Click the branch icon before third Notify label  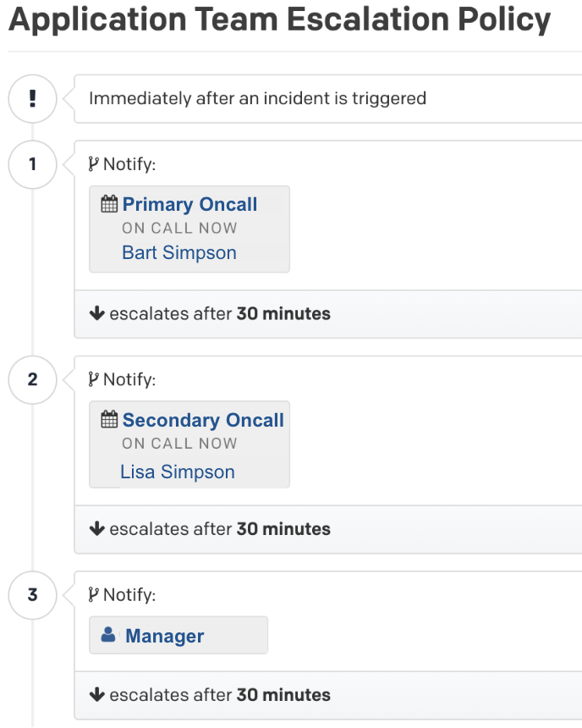(x=93, y=594)
